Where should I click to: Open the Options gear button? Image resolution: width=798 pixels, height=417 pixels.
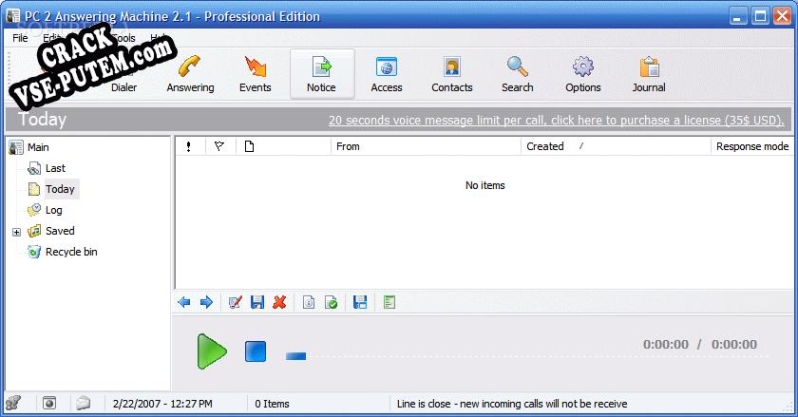583,74
